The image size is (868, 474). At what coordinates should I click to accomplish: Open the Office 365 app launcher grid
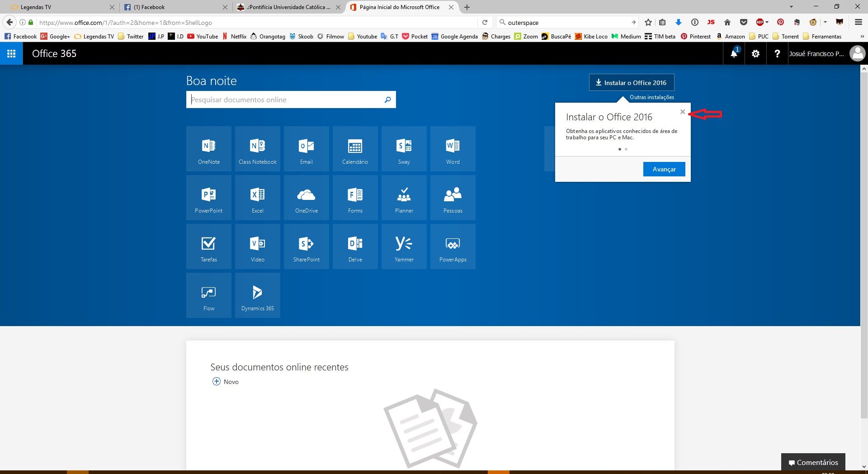coord(11,53)
